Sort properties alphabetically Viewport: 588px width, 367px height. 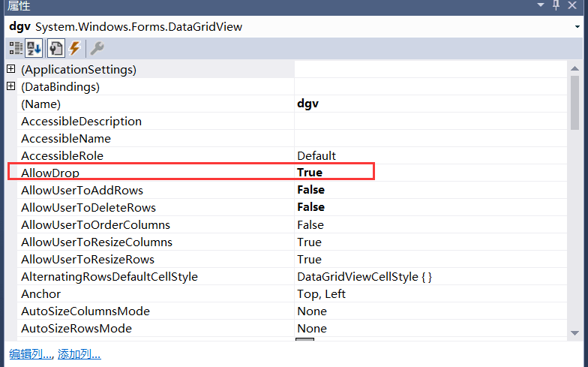(x=34, y=48)
